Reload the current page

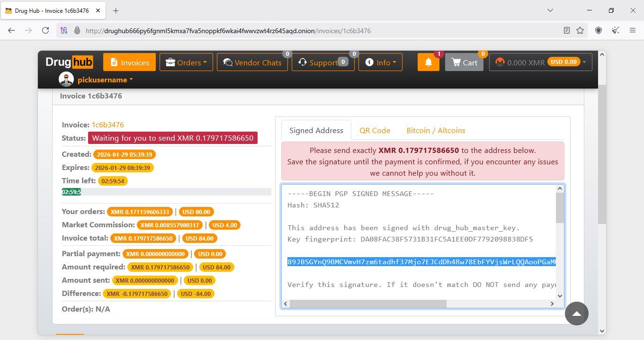tap(45, 30)
